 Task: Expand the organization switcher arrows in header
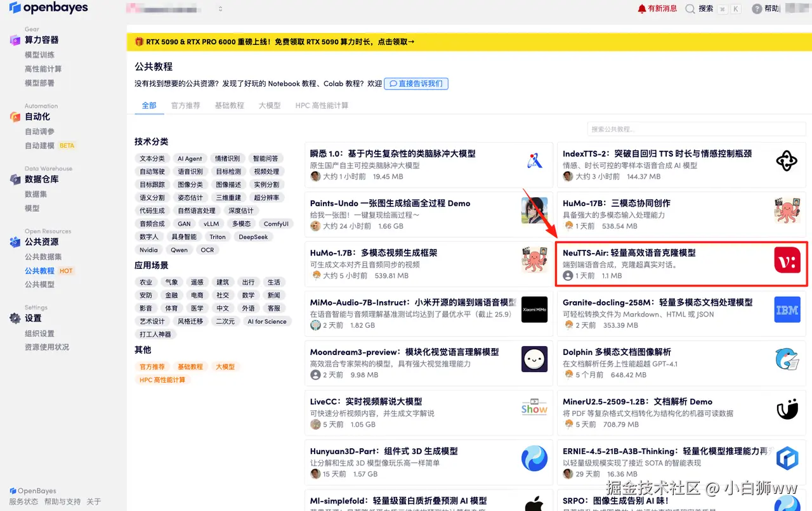220,9
